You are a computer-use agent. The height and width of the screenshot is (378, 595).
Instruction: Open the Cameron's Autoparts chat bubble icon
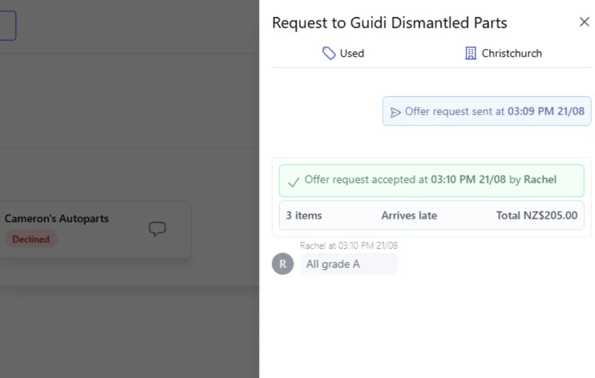click(157, 228)
